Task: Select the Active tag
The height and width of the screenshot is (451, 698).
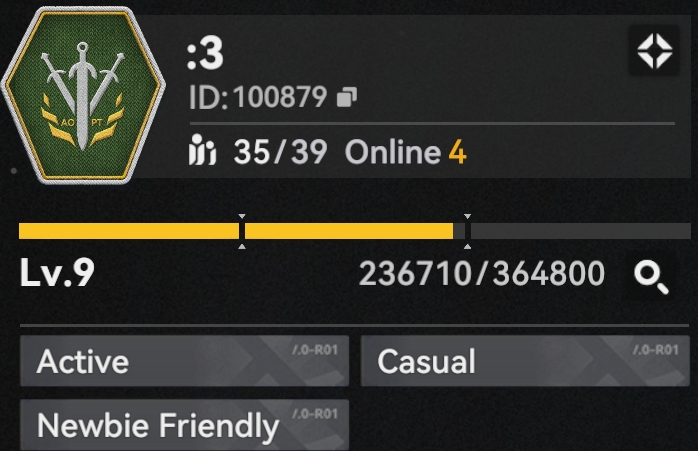Action: [x=184, y=361]
